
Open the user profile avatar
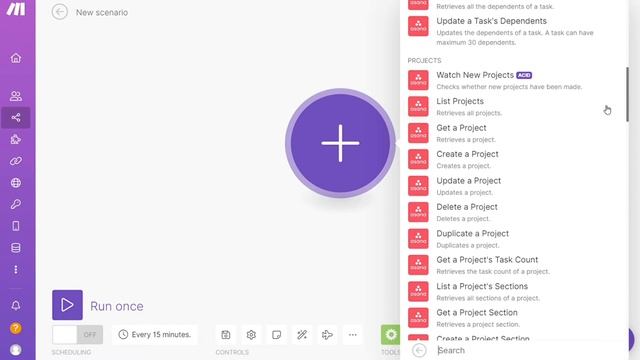click(x=16, y=350)
